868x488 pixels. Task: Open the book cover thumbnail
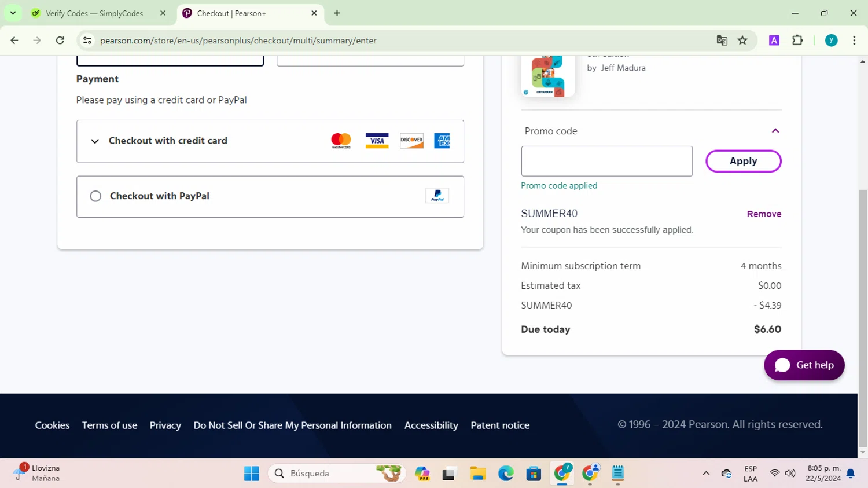(547, 75)
